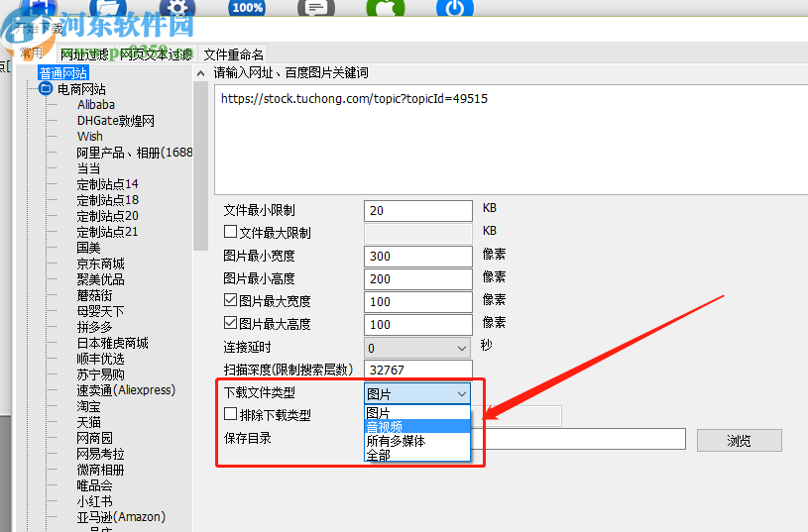The image size is (808, 532).
Task: Select 淘宝 in the site tree
Action: [88, 406]
